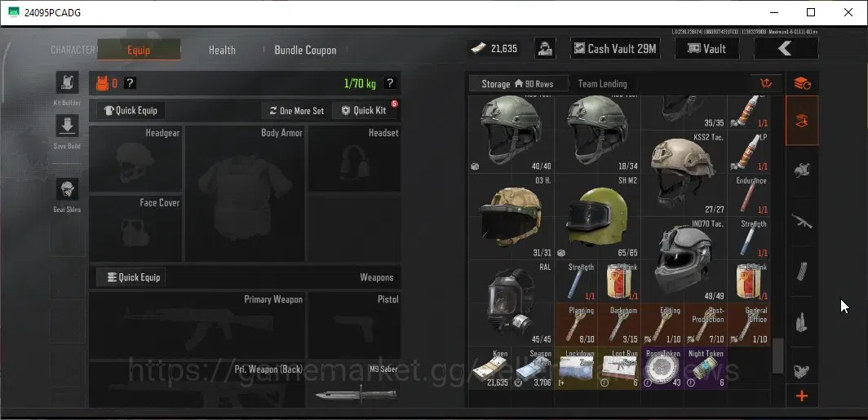868x420 pixels.
Task: Select the IND70 Tac. gray helmet
Action: (x=684, y=259)
